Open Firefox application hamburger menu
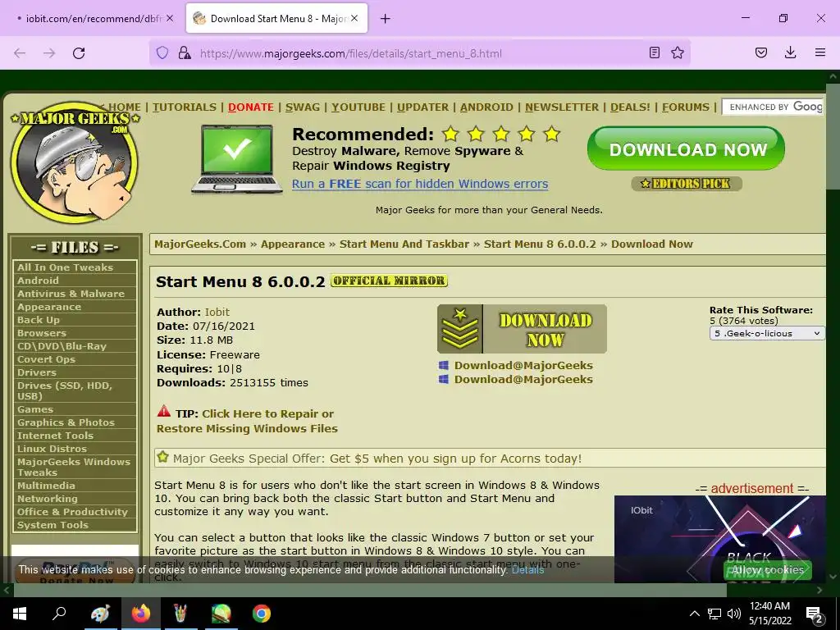Image resolution: width=840 pixels, height=630 pixels. [819, 52]
